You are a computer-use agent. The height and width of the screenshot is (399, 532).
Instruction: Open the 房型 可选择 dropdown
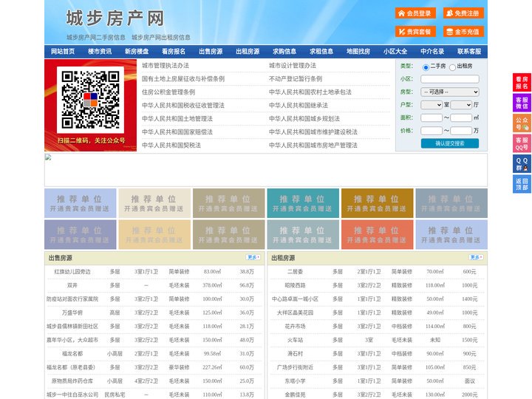point(450,92)
